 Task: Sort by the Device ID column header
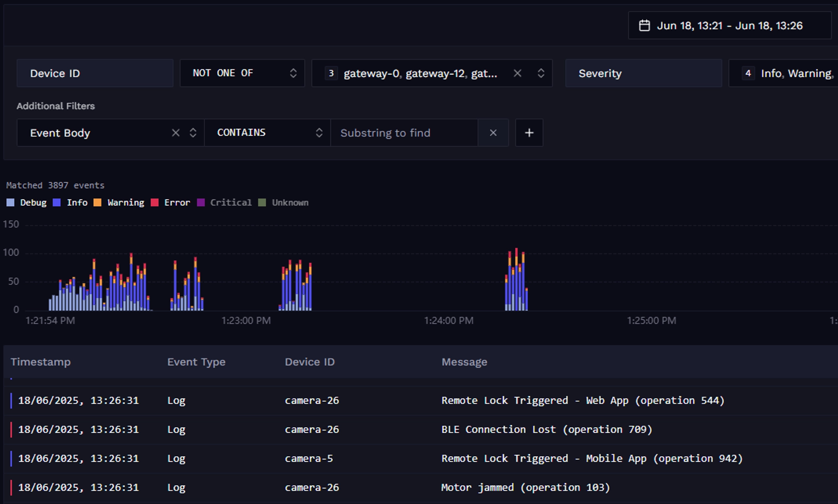[x=310, y=362]
